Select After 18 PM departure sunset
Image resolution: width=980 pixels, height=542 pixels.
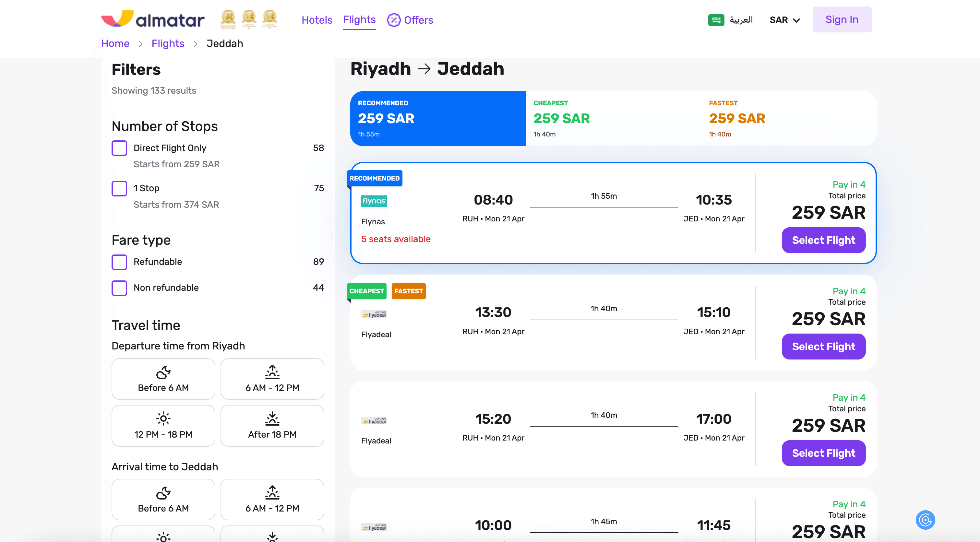click(x=272, y=419)
